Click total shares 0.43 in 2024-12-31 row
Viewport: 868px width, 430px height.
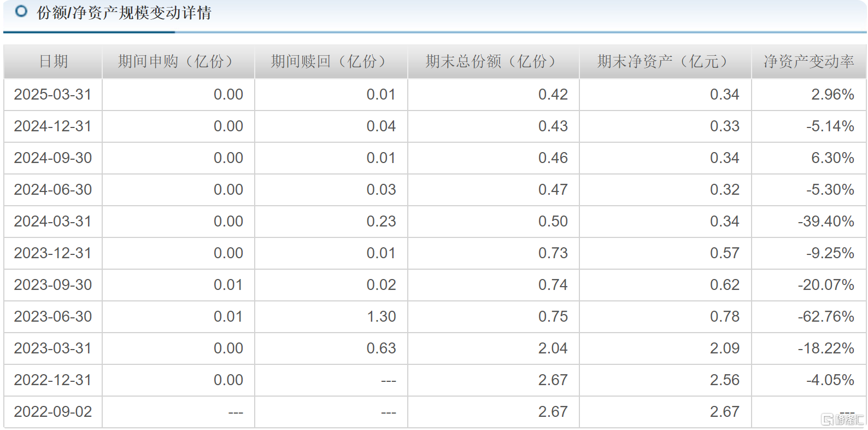coord(553,126)
